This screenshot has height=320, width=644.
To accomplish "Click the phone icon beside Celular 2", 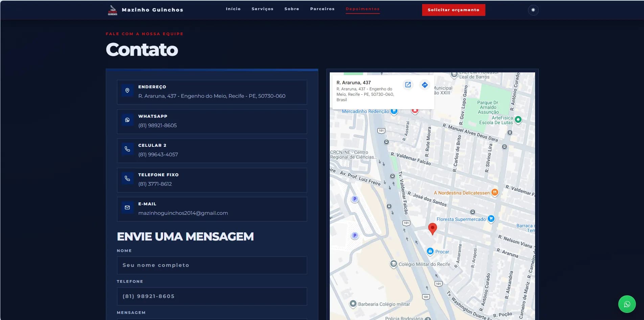I will 127,149.
